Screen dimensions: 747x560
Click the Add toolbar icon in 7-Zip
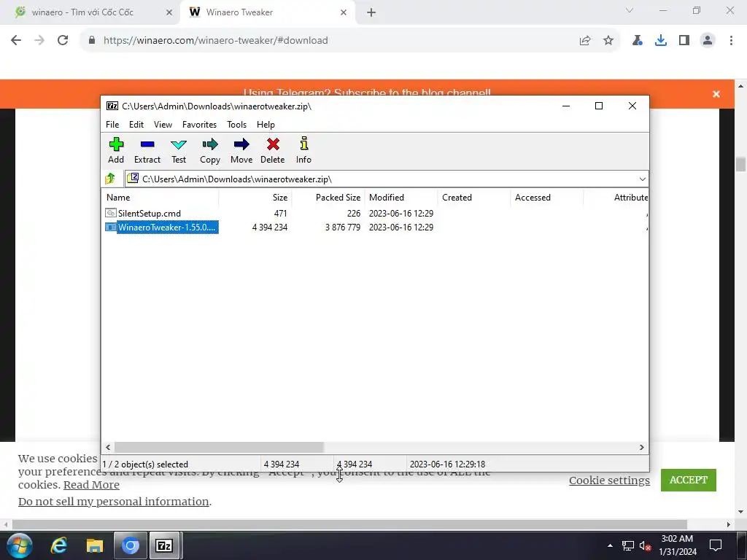116,144
